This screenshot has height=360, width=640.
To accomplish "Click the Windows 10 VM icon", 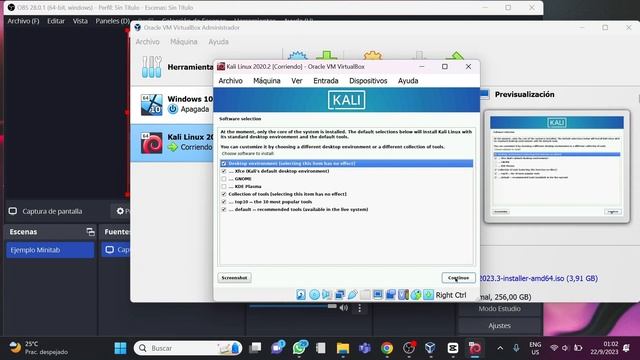I will [x=151, y=104].
